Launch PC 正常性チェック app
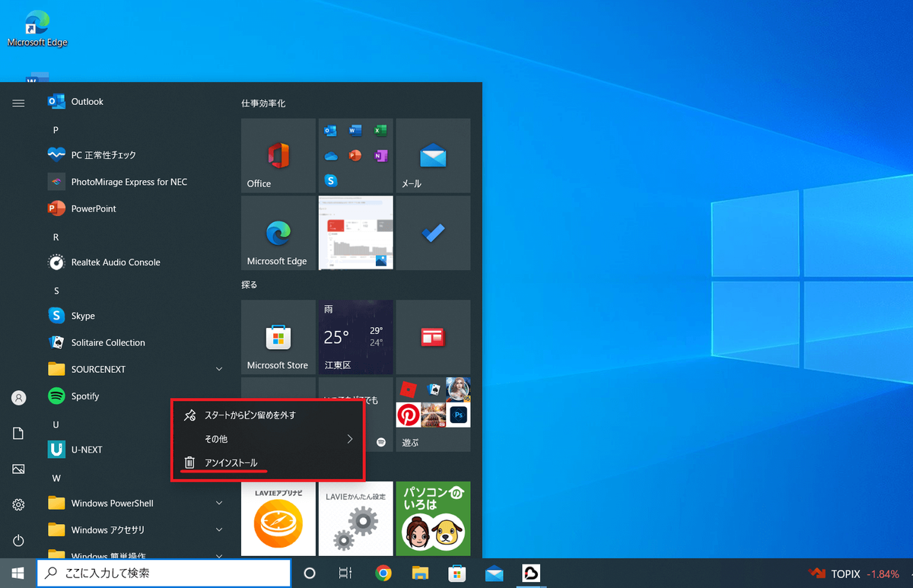Viewport: 913px width, 588px height. tap(137, 154)
